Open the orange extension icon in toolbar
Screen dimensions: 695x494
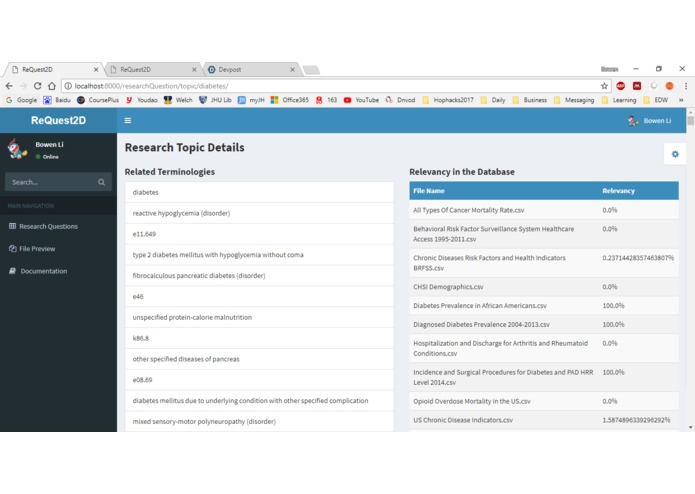tap(669, 86)
